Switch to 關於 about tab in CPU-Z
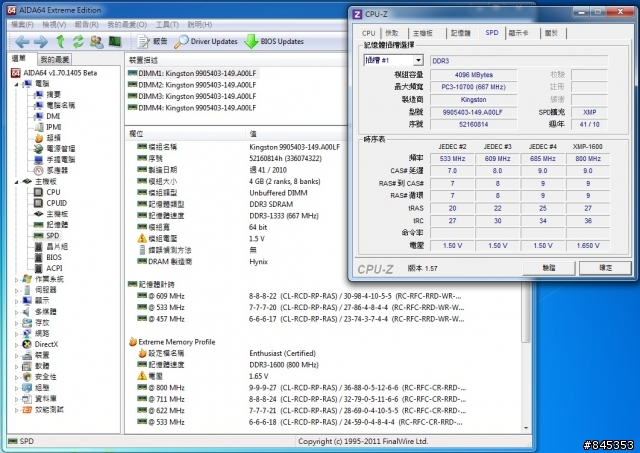The width and height of the screenshot is (640, 453). pyautogui.click(x=551, y=33)
